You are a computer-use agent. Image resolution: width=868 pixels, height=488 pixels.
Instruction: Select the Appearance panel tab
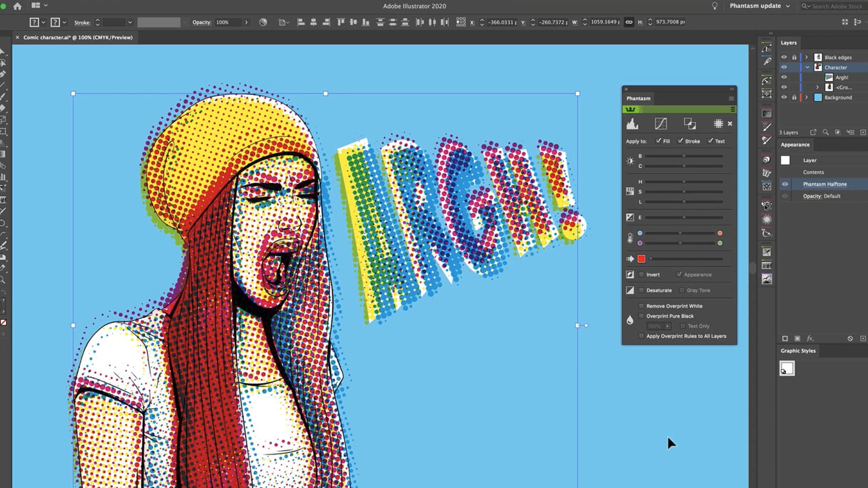795,145
